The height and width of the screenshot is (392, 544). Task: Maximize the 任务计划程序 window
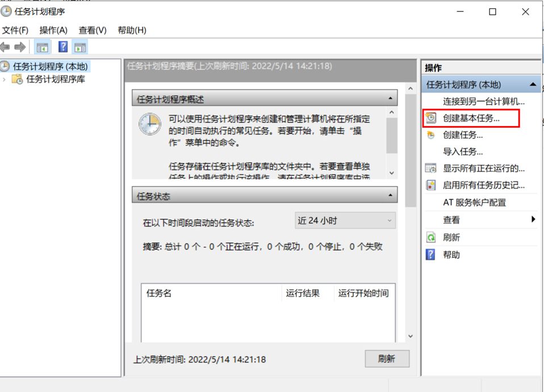tap(492, 11)
